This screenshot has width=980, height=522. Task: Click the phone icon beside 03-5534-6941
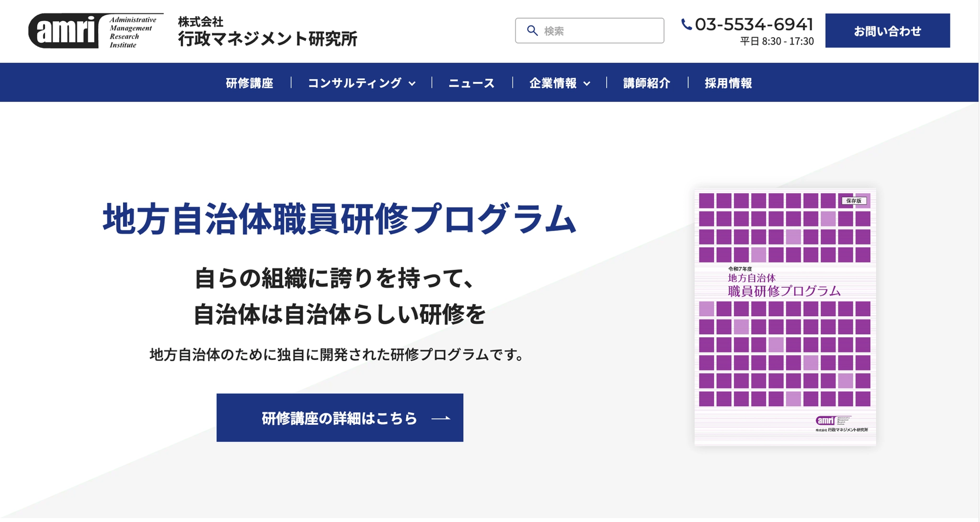pos(686,25)
